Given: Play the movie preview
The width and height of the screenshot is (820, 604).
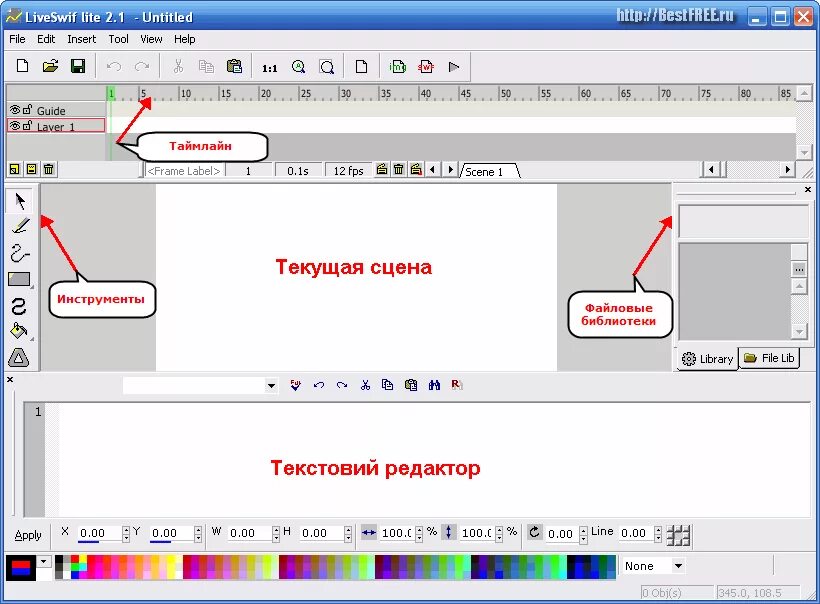Looking at the screenshot, I should click(x=454, y=66).
